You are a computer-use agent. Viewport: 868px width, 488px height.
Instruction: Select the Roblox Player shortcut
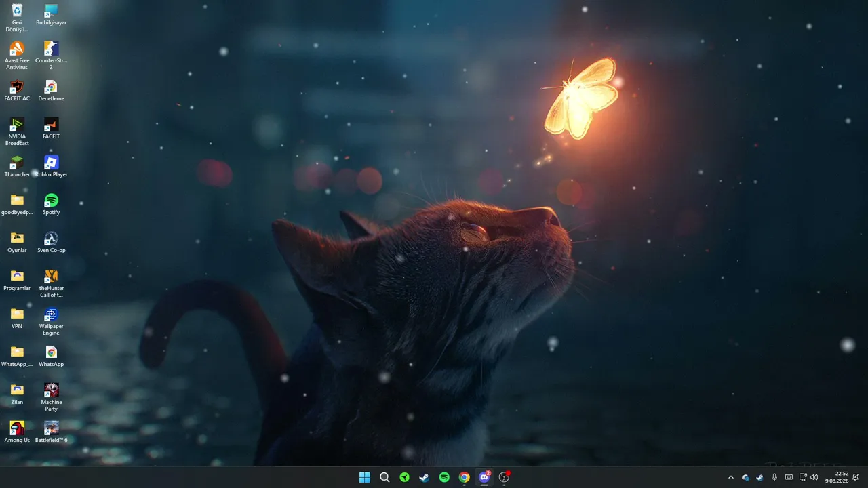coord(51,167)
